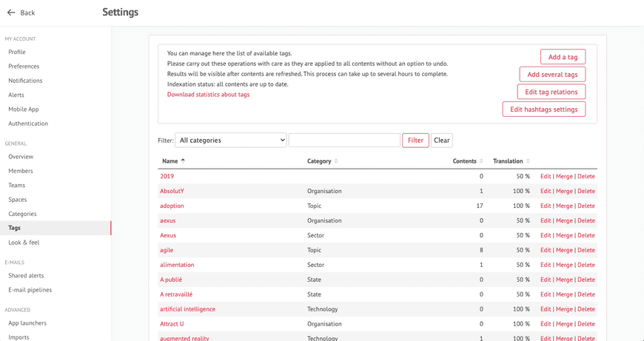Sort by Category column arrows
The height and width of the screenshot is (341, 644).
[x=336, y=161]
